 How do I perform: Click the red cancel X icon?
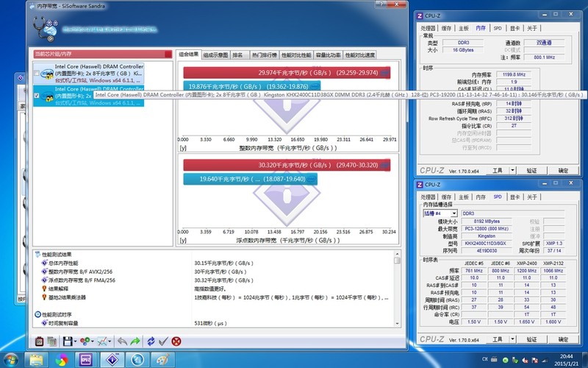click(176, 342)
